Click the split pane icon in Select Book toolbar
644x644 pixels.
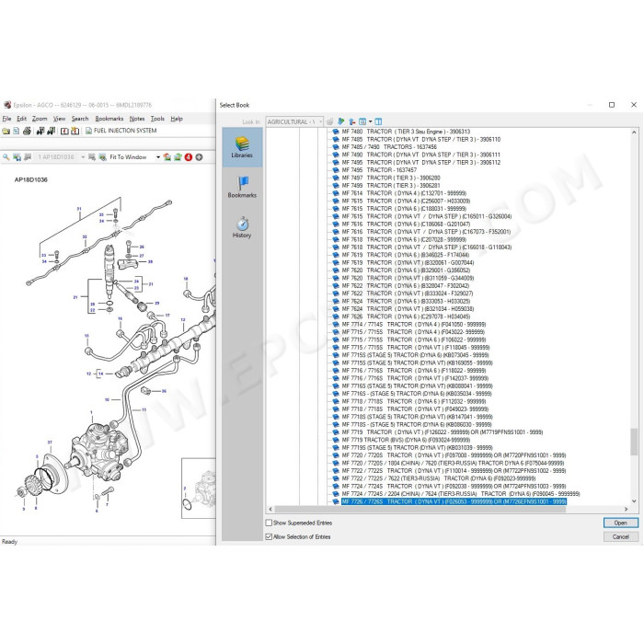(x=378, y=122)
